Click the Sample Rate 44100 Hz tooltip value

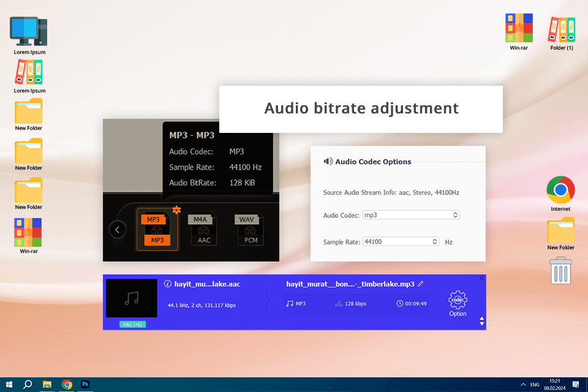[x=246, y=167]
